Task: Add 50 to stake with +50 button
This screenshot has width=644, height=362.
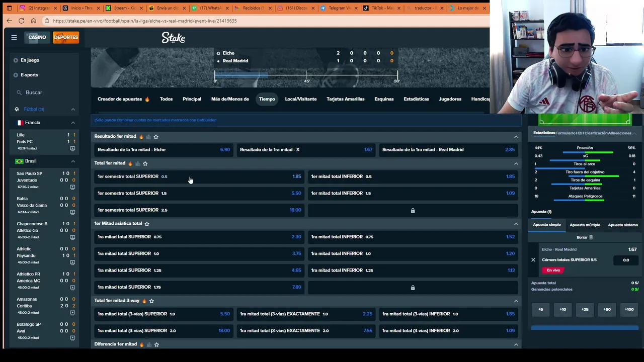Action: pyautogui.click(x=607, y=310)
